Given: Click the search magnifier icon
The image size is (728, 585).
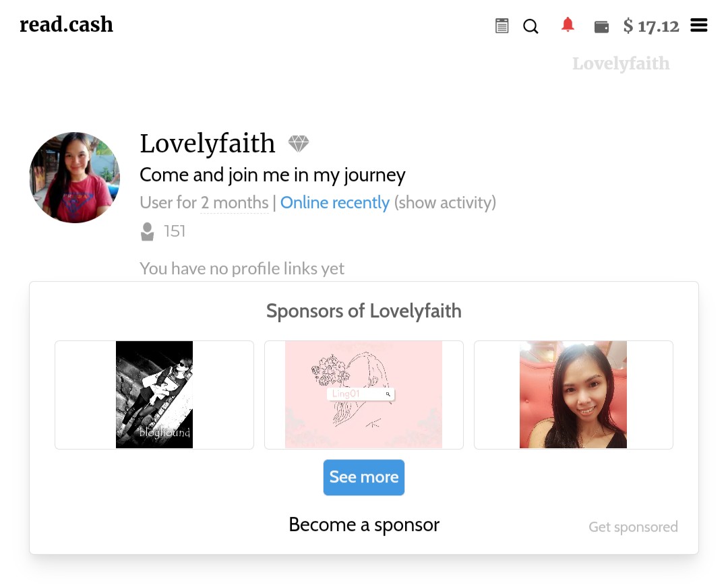Looking at the screenshot, I should [530, 26].
